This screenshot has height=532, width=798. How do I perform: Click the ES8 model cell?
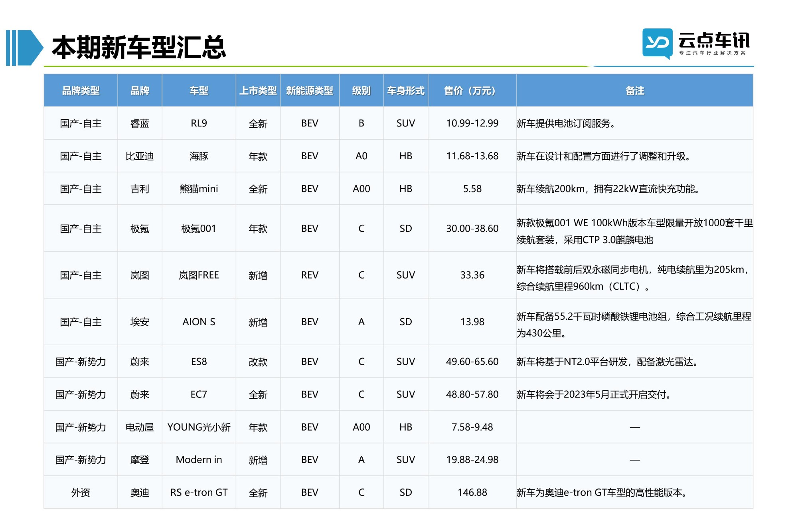click(199, 362)
